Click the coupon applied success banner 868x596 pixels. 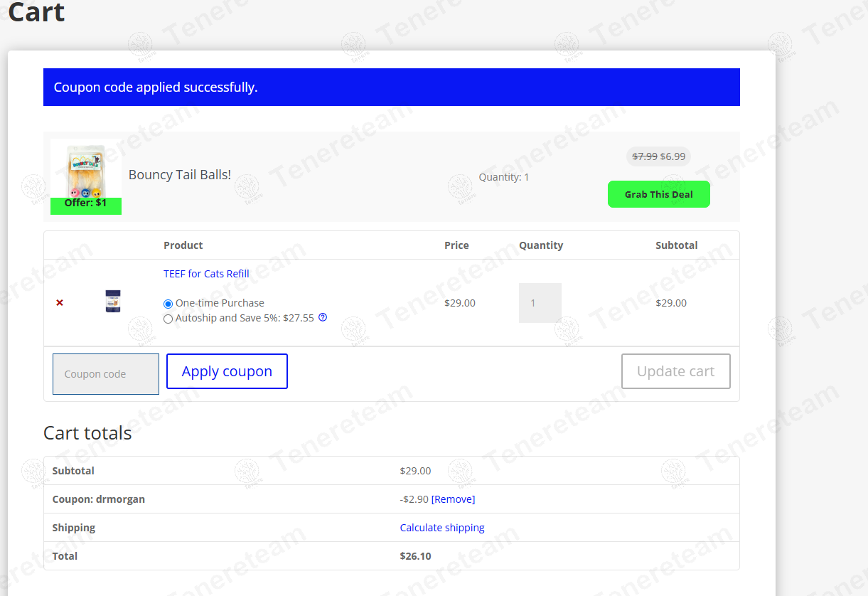pos(391,87)
